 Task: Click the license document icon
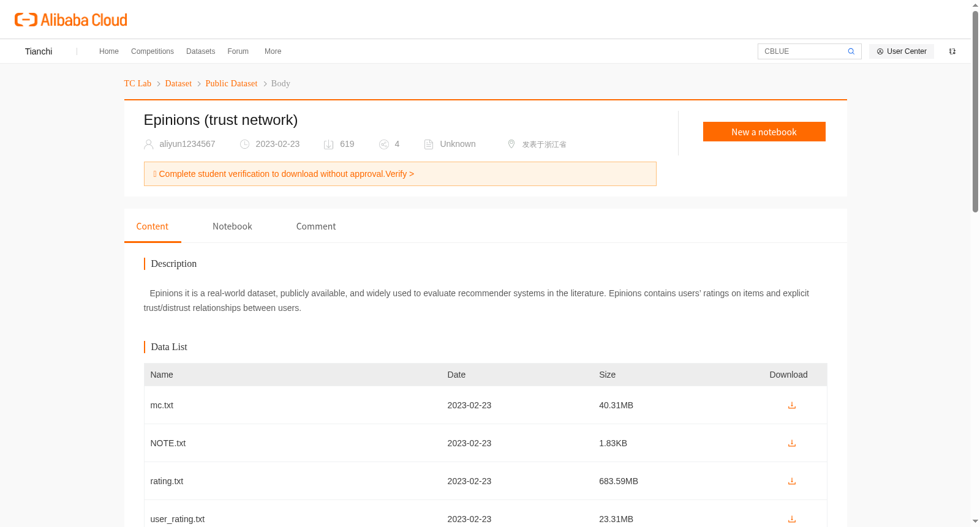point(429,144)
